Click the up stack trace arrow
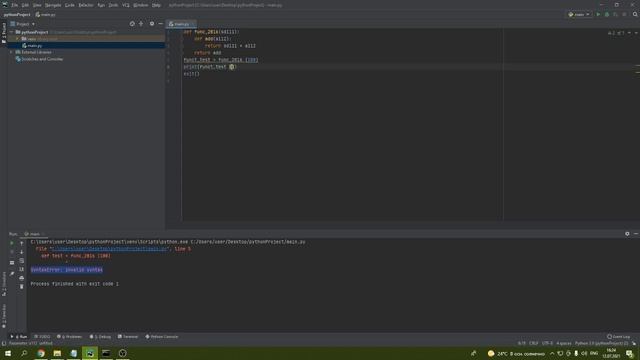The width and height of the screenshot is (640, 360). point(22,243)
